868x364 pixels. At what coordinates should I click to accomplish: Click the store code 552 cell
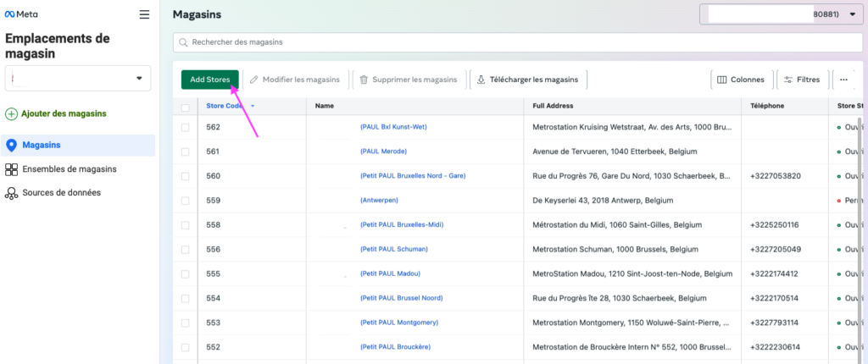213,347
